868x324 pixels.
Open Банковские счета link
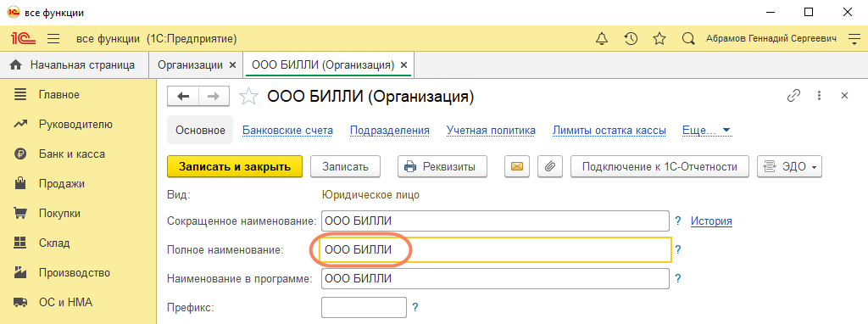click(288, 131)
